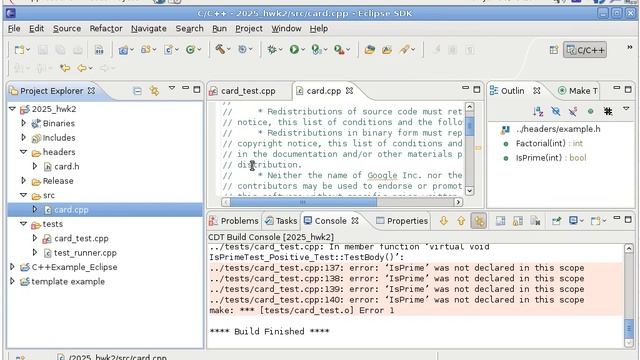640x360 pixels.
Task: Open Outline view menu triangle
Action: (x=626, y=109)
